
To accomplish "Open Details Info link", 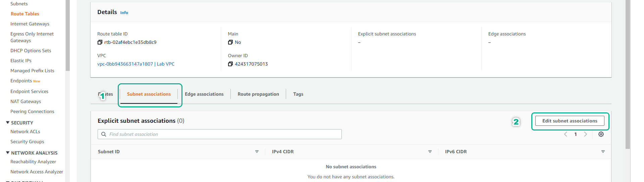I will pos(124,13).
